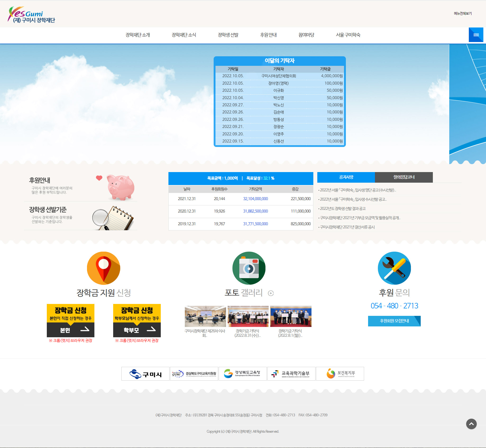Click the green camera gallery icon
The width and height of the screenshot is (486, 448).
coord(249,268)
